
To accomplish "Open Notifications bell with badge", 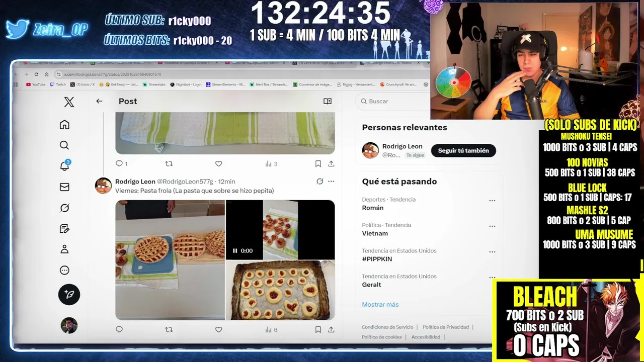I will coord(65,165).
